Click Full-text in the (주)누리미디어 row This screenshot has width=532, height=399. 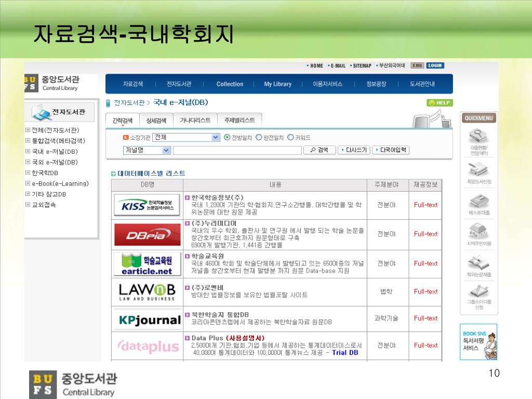[x=425, y=234]
